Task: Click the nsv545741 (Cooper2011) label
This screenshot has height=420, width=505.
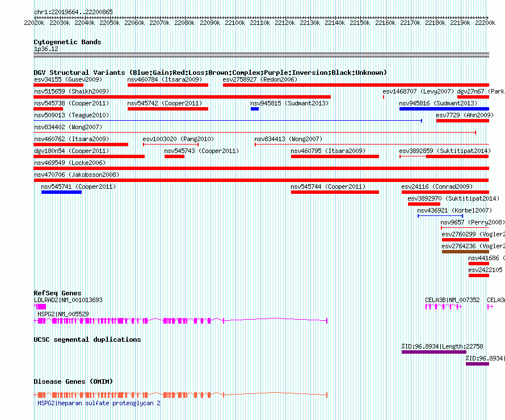Action: (78, 186)
